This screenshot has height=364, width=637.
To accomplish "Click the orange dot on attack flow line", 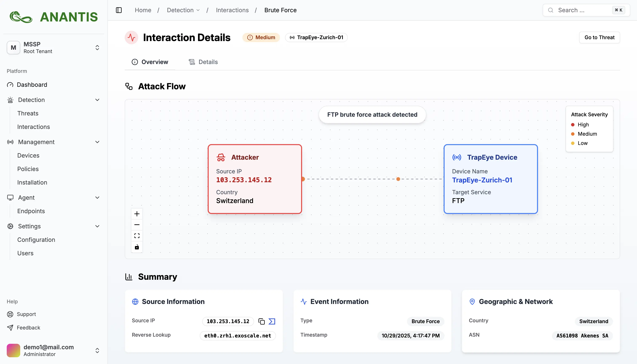I will [398, 179].
